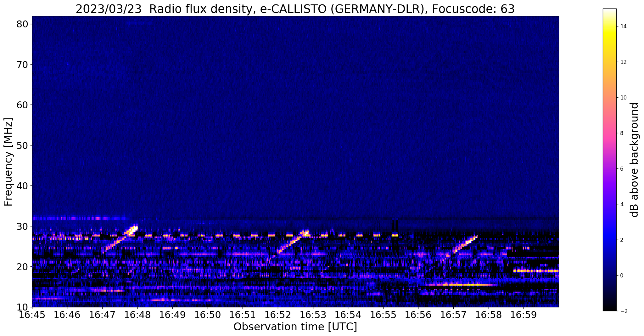The height and width of the screenshot is (336, 644).
Task: Click the colorbar's 10 tick label
Action: coord(623,98)
